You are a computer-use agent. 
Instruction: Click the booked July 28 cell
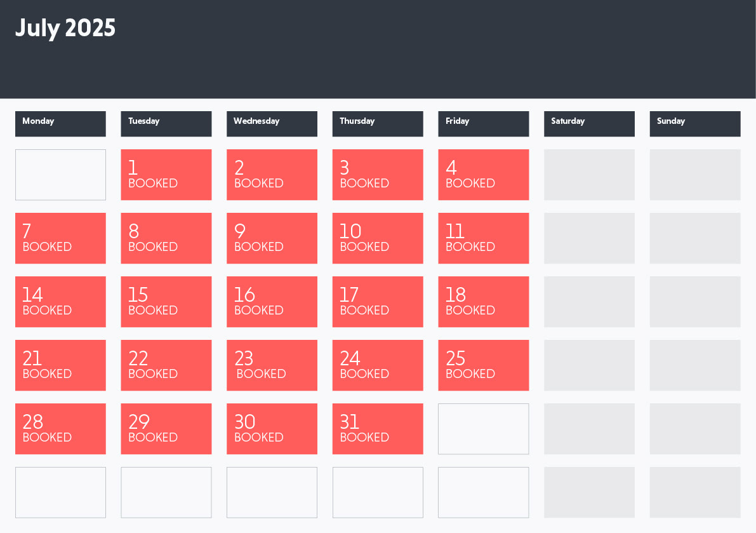tap(60, 429)
